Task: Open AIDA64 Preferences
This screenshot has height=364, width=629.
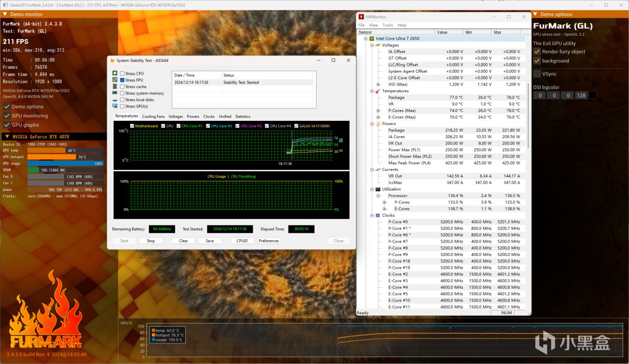Action: 269,241
